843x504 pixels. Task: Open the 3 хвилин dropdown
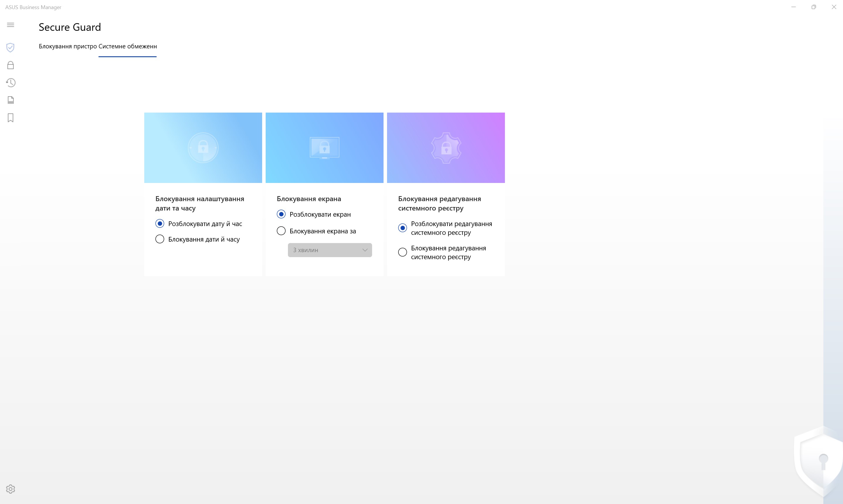330,250
